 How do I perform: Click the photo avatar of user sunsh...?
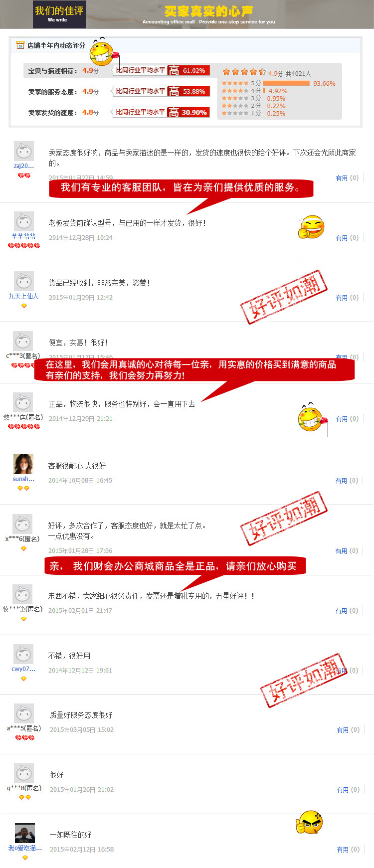click(23, 464)
